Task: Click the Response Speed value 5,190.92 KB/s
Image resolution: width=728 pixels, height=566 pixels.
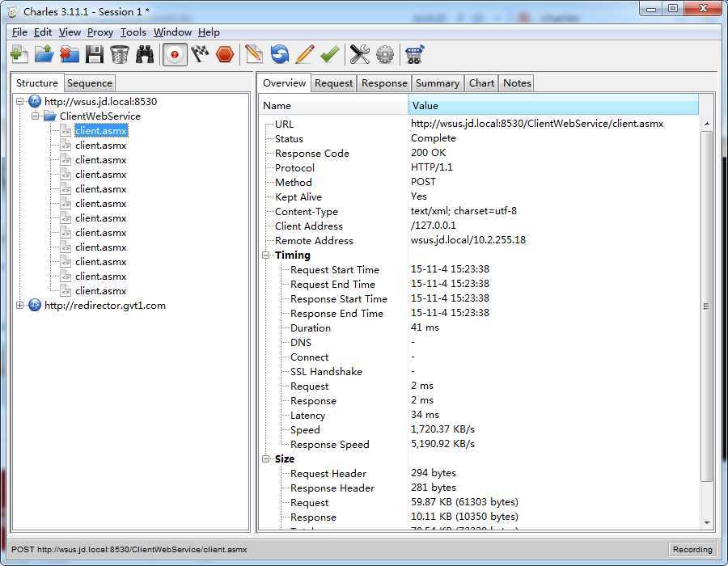Action: tap(442, 444)
